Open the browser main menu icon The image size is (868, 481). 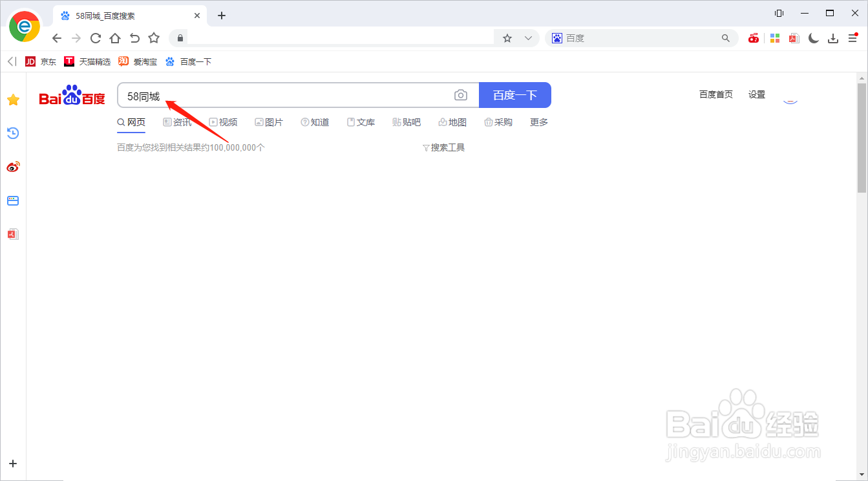pos(853,38)
